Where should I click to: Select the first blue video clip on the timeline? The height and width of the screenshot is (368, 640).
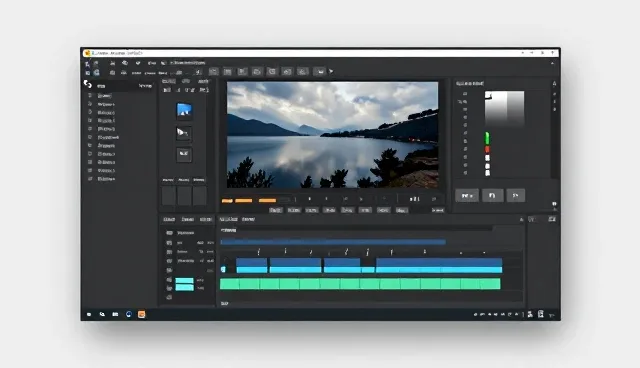point(252,265)
